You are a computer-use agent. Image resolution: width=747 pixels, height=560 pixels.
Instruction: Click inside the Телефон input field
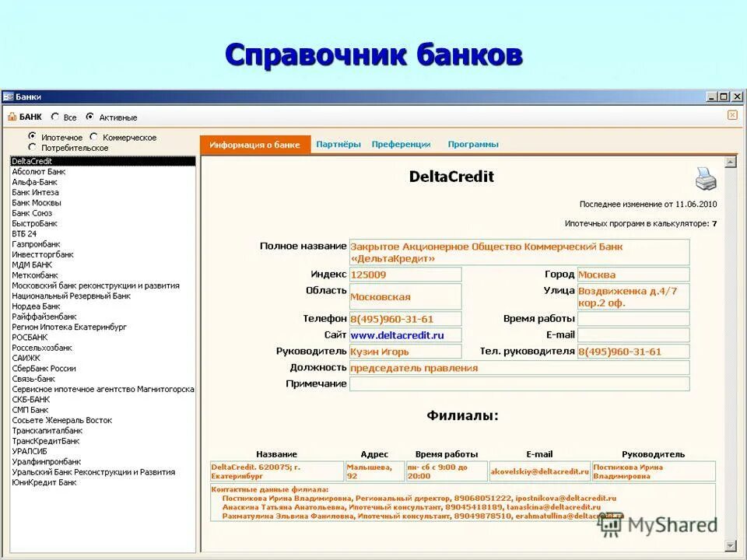point(405,318)
